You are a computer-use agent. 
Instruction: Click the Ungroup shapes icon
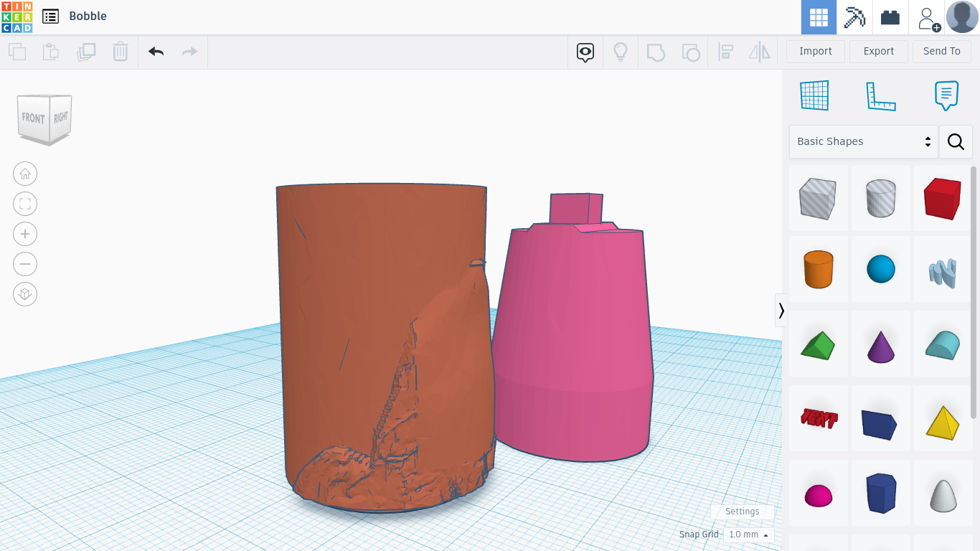point(690,52)
